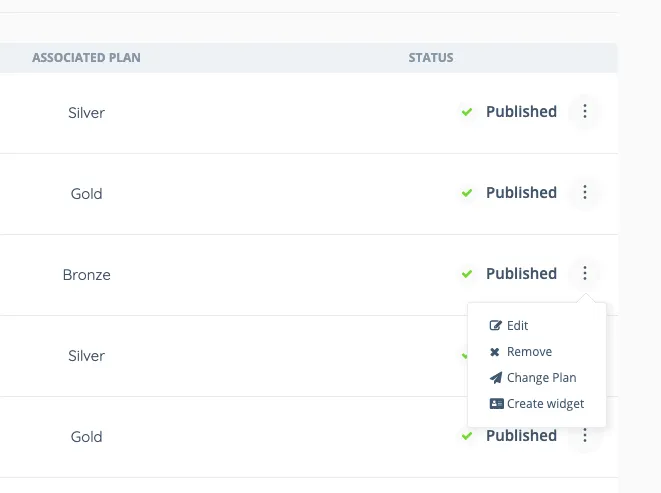The image size is (661, 493).
Task: Click the pencil icon beside Edit
Action: tap(495, 326)
